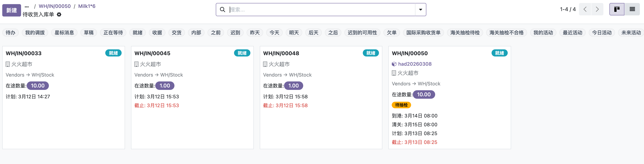Go to next page of records
The height and width of the screenshot is (164, 644).
tap(597, 9)
